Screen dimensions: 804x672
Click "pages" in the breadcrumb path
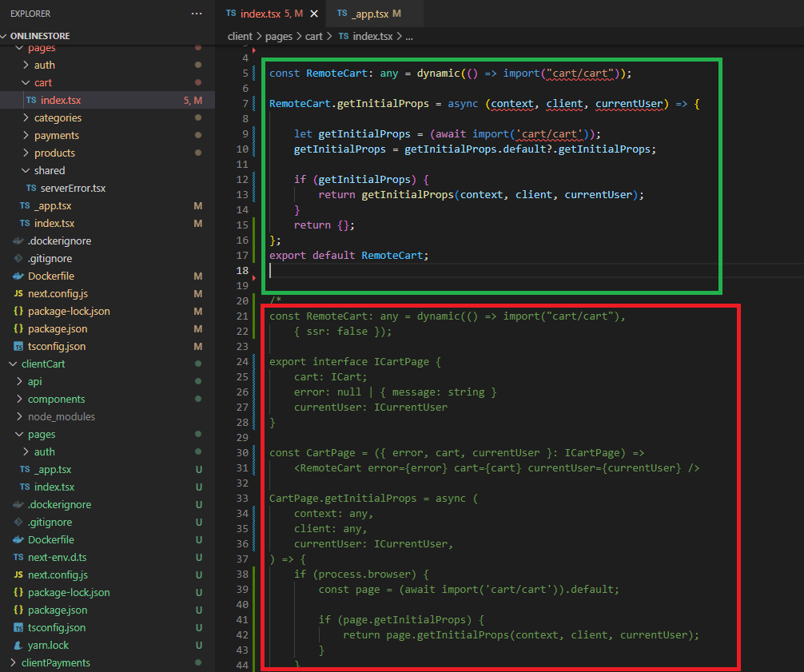[278, 36]
